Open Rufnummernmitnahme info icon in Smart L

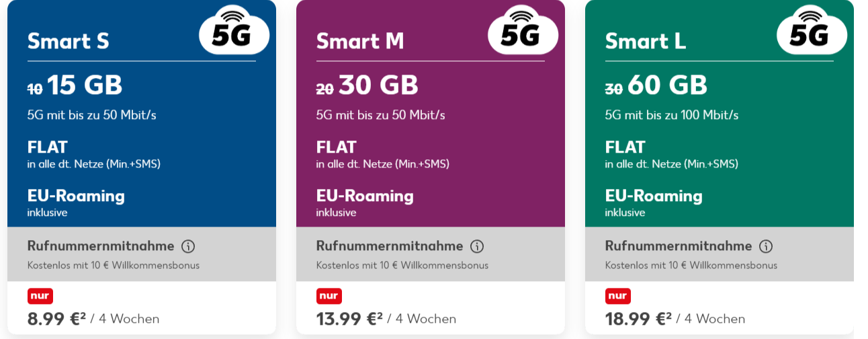click(x=766, y=246)
